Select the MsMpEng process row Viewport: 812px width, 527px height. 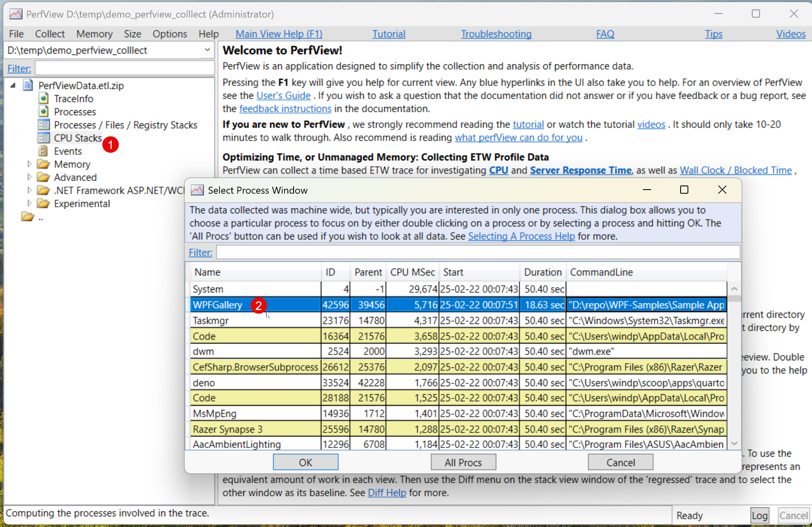click(459, 414)
